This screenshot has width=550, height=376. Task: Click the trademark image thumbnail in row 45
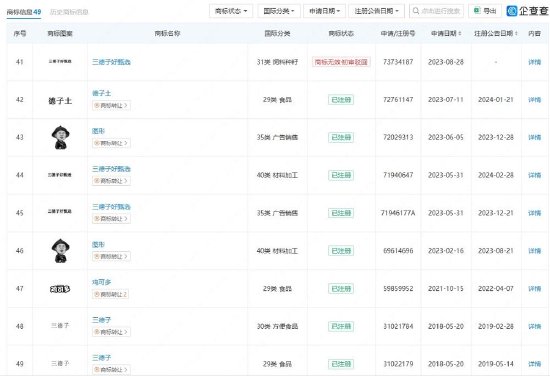pyautogui.click(x=60, y=211)
